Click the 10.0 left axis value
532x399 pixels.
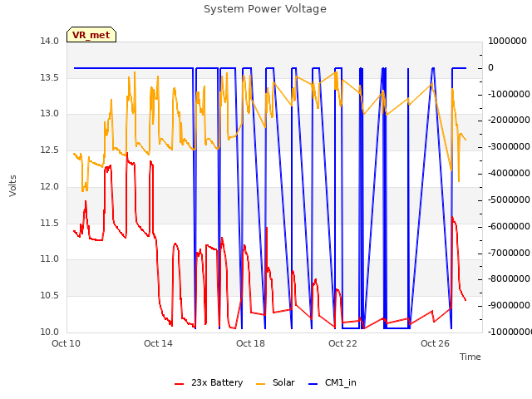(50, 332)
